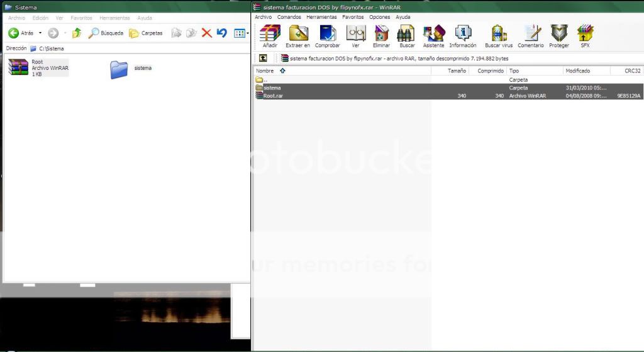Image resolution: width=644 pixels, height=352 pixels.
Task: Click Move To icon in Explorer toolbar
Action: tap(176, 33)
